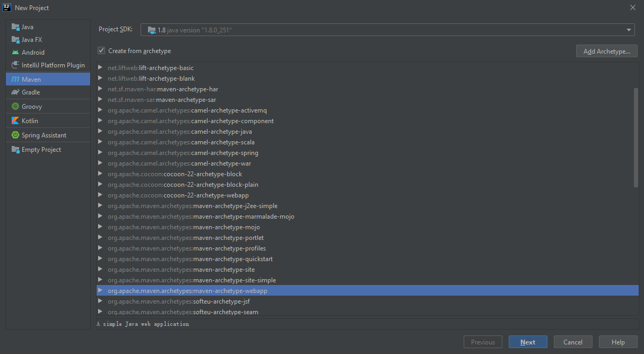This screenshot has width=644, height=354.
Task: Click the Cancel button
Action: click(573, 342)
